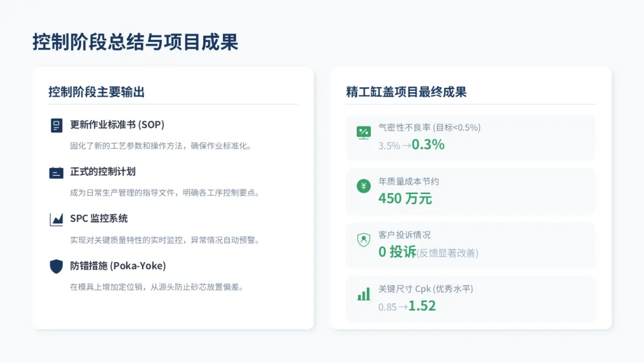Image resolution: width=644 pixels, height=363 pixels.
Task: Click the green Cpk bar chart icon
Action: [364, 294]
